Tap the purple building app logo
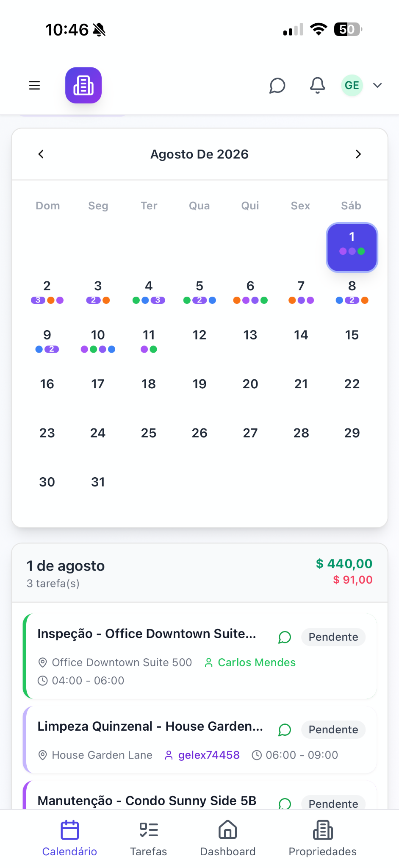 click(83, 85)
